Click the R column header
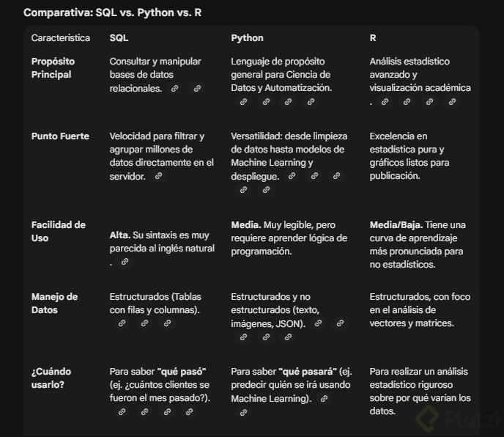The image size is (504, 437). (x=374, y=37)
